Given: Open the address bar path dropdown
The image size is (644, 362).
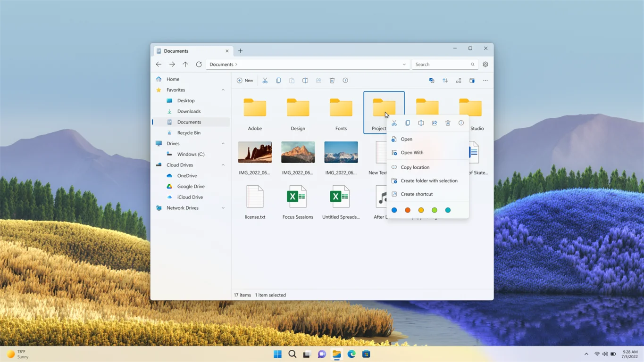Looking at the screenshot, I should click(404, 65).
